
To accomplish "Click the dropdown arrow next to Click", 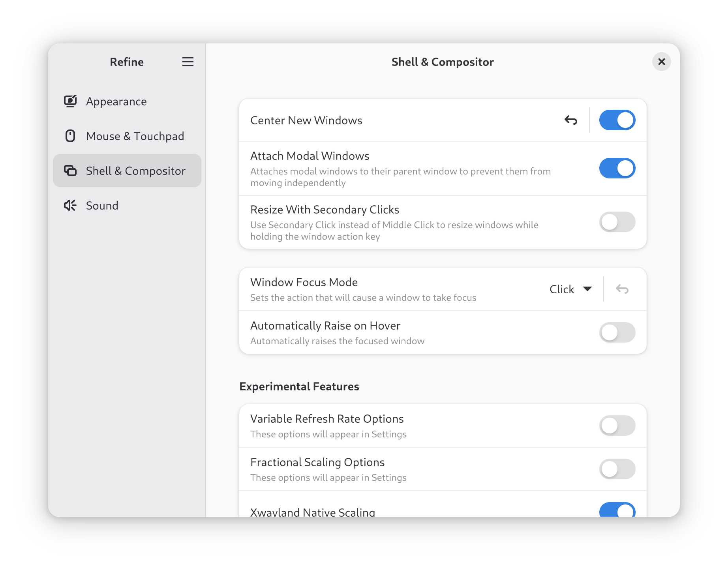I will pos(587,289).
